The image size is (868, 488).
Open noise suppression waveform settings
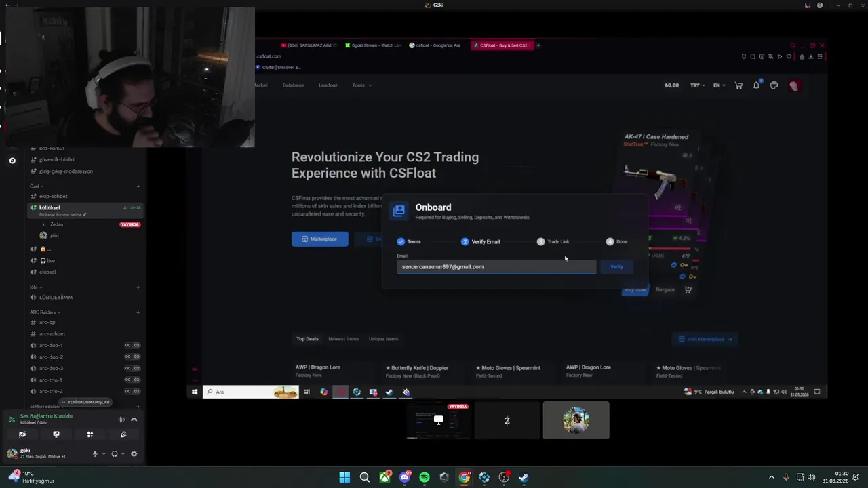point(122,420)
